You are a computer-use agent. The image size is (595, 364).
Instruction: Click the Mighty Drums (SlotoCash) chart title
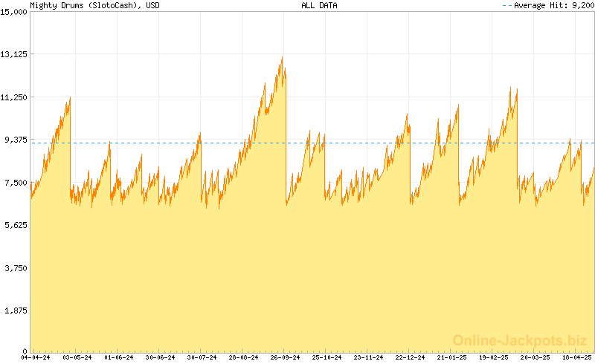[x=94, y=5]
